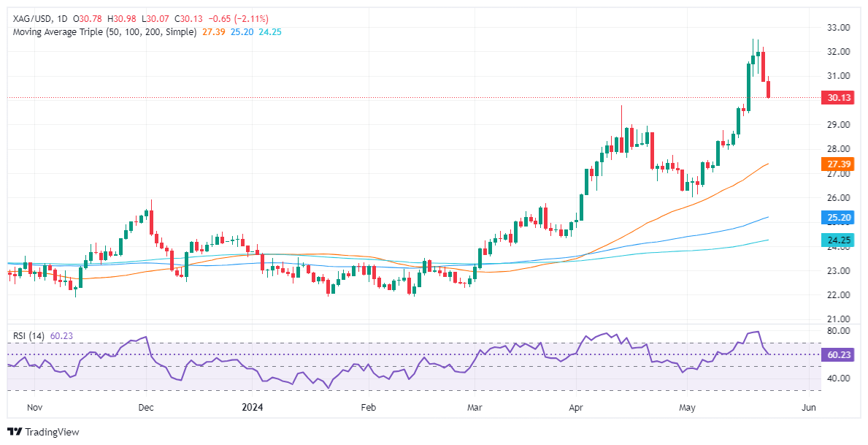
Task: Click the 2024 label on time axis
Action: 251,407
